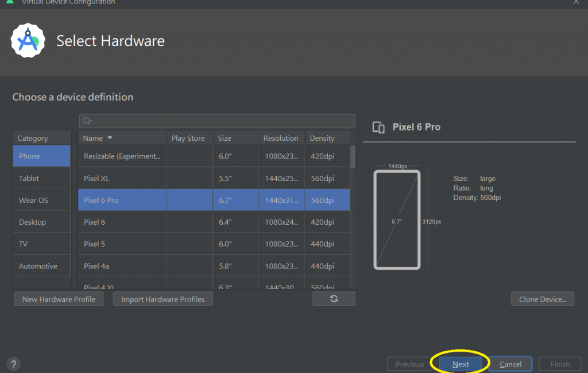This screenshot has height=373, width=588.
Task: Click the Android Studio logo in header
Action: [28, 41]
